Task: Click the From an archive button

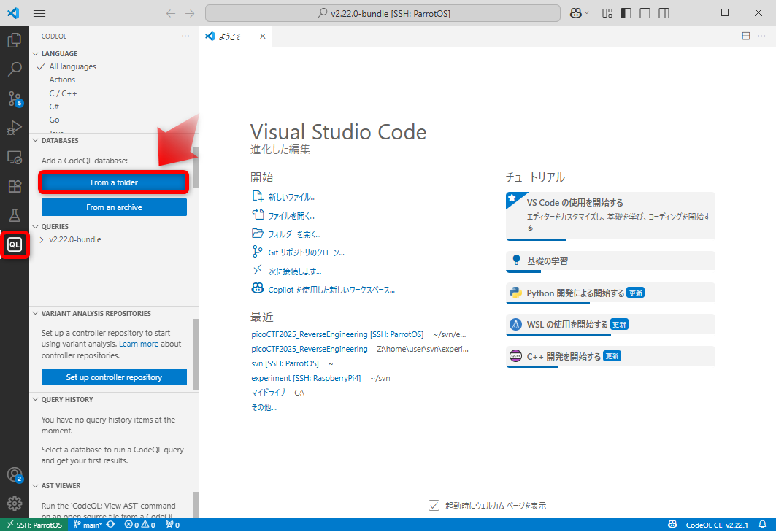Action: pos(113,207)
